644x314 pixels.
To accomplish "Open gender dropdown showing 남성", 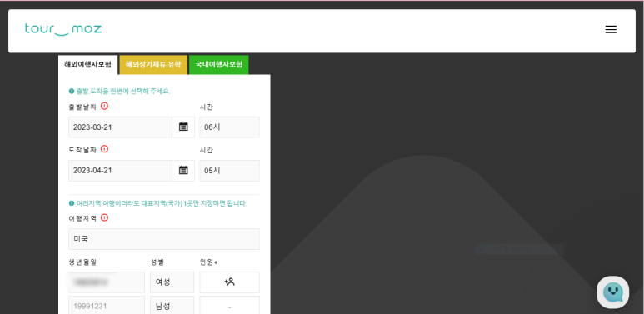I will [172, 305].
